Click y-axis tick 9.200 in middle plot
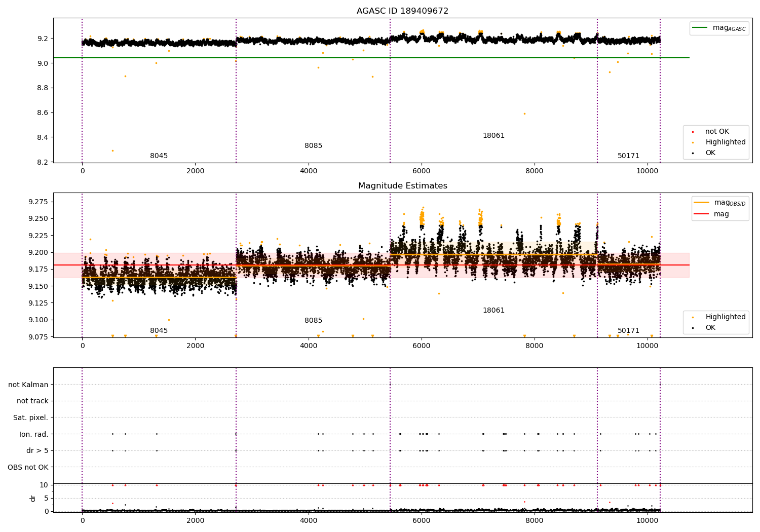Screen dimensions: 760x532 pyautogui.click(x=39, y=252)
